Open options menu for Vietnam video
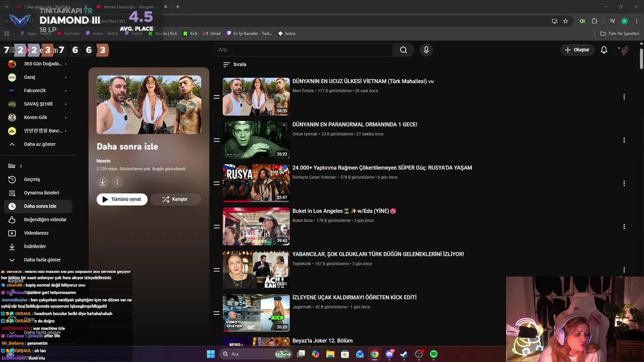 click(x=624, y=97)
